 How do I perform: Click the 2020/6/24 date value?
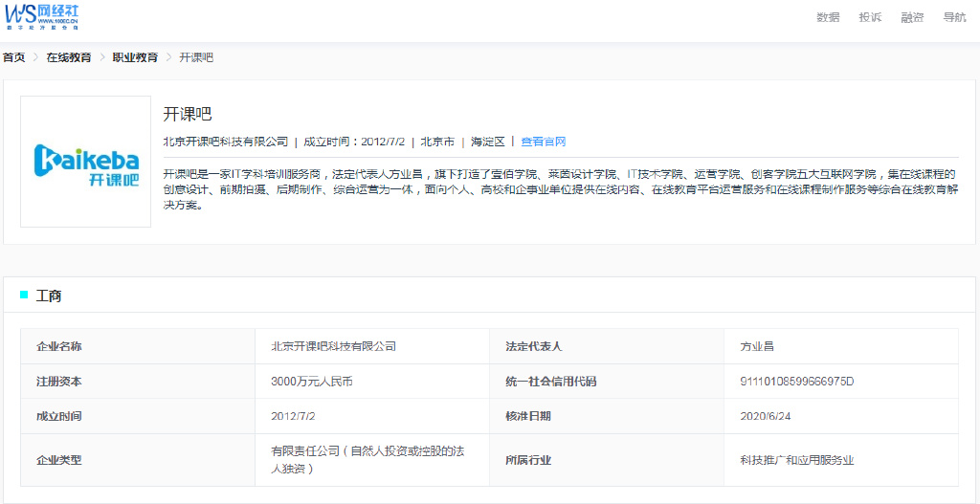click(765, 416)
